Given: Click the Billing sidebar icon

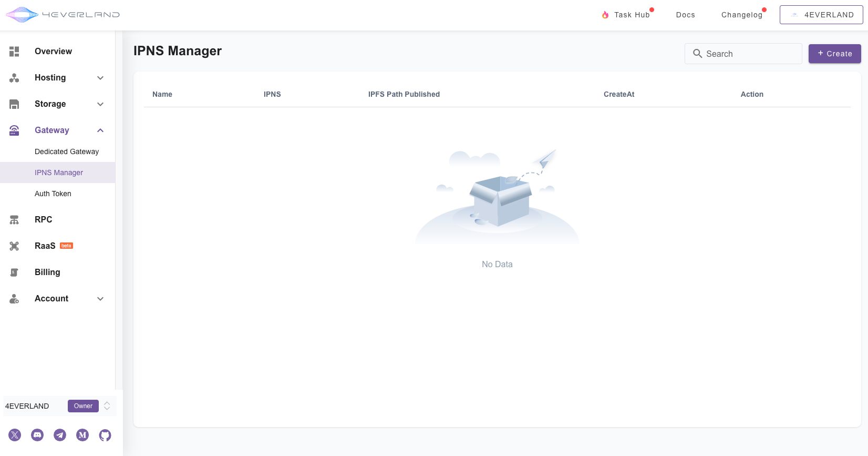Looking at the screenshot, I should point(14,272).
